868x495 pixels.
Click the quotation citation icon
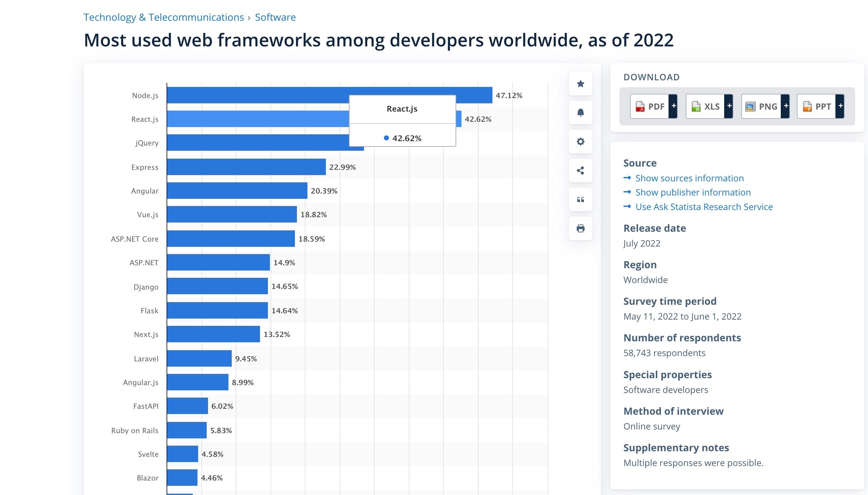click(x=580, y=199)
